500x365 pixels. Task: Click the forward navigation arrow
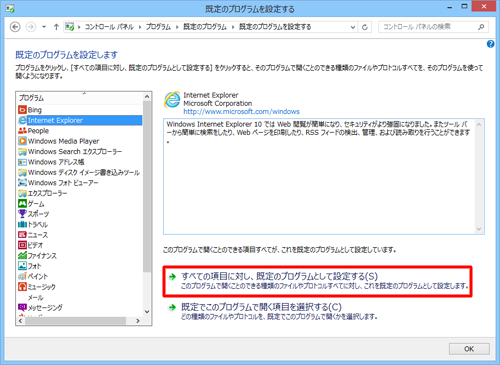(x=31, y=27)
